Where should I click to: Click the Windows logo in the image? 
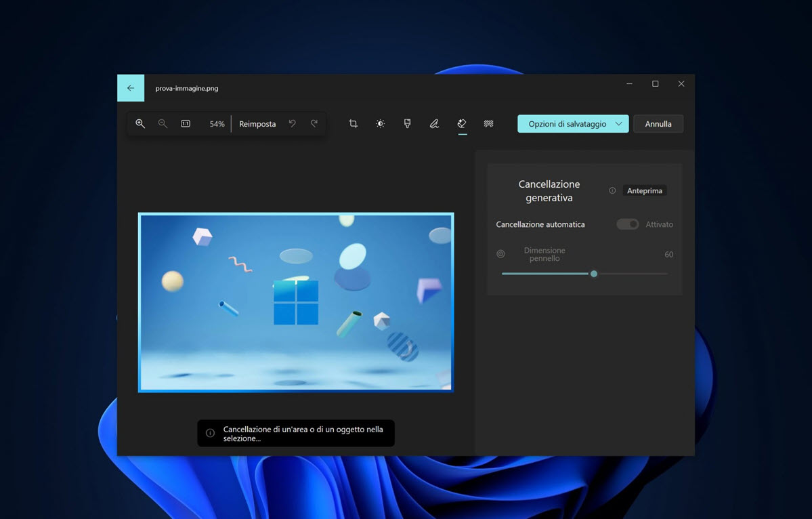click(x=296, y=302)
